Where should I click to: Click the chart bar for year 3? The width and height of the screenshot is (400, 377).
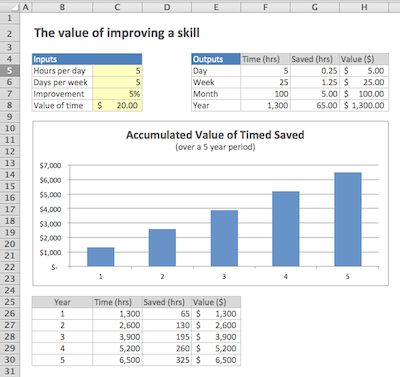[x=224, y=238]
